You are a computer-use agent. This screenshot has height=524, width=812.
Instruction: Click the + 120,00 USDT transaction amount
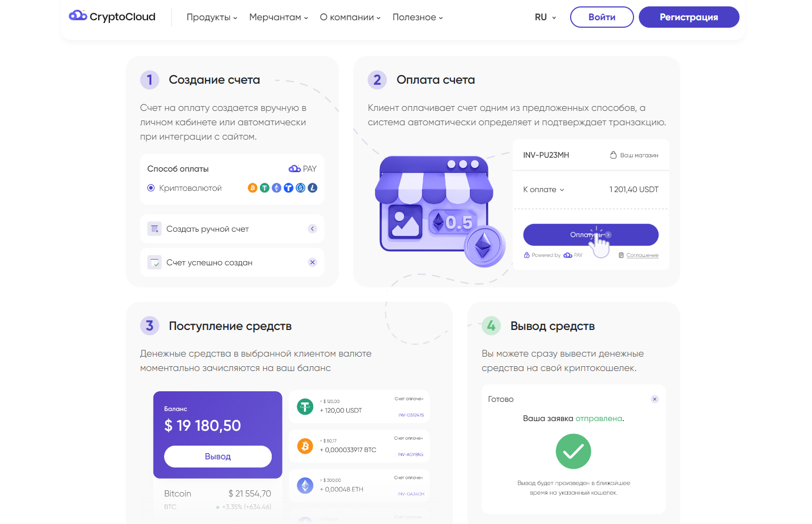[341, 410]
